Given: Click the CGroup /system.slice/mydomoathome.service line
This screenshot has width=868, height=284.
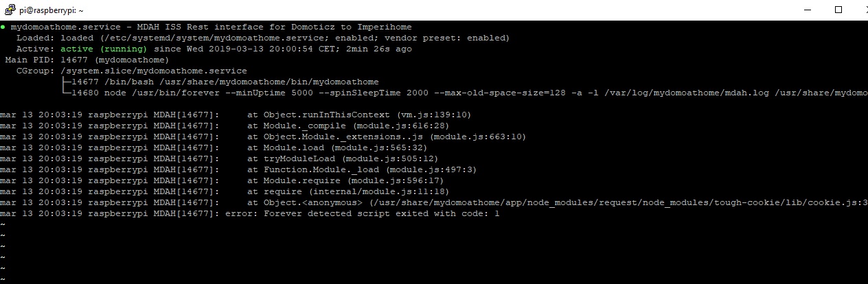Looking at the screenshot, I should tap(132, 71).
